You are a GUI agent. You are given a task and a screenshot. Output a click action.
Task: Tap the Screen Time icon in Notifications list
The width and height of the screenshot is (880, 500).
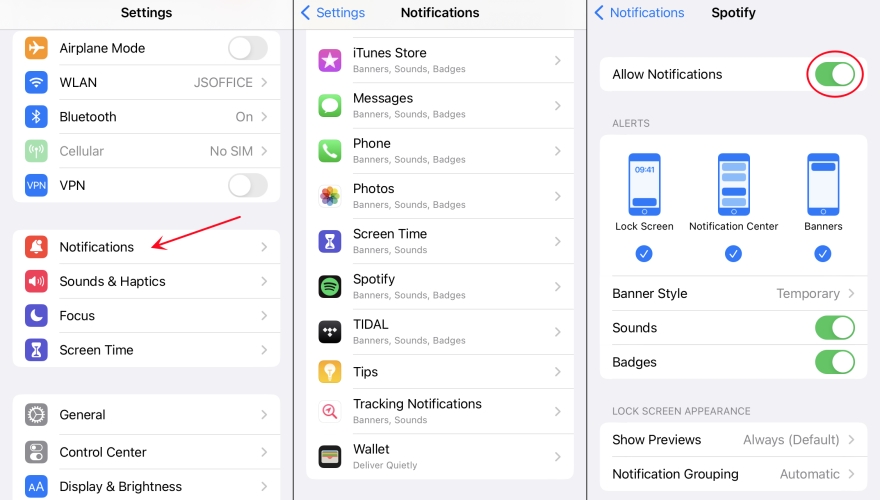coord(330,241)
